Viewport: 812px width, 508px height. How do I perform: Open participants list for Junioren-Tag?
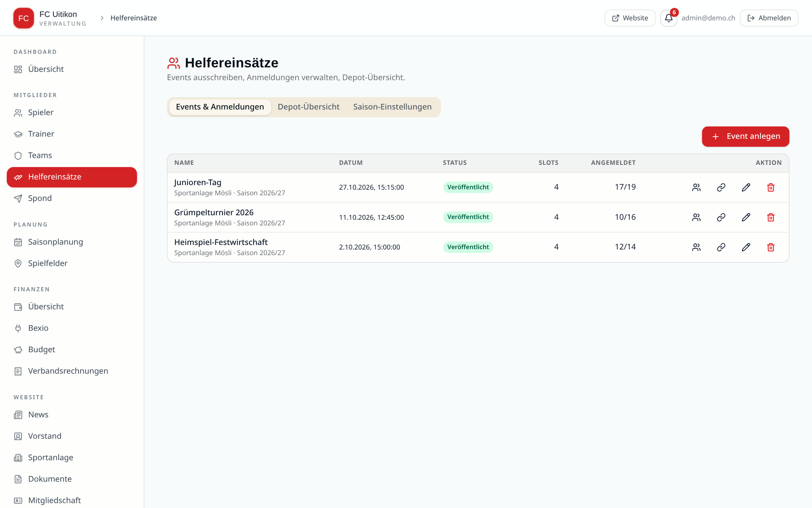[x=696, y=187]
